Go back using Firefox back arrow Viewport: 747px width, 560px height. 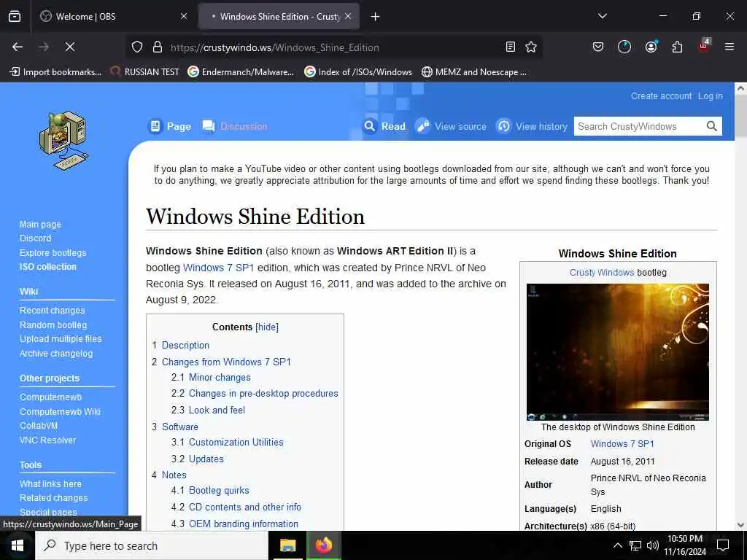click(18, 47)
